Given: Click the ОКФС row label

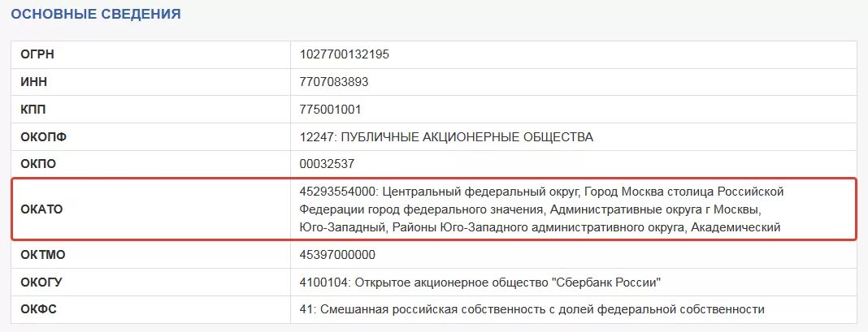Looking at the screenshot, I should [39, 310].
